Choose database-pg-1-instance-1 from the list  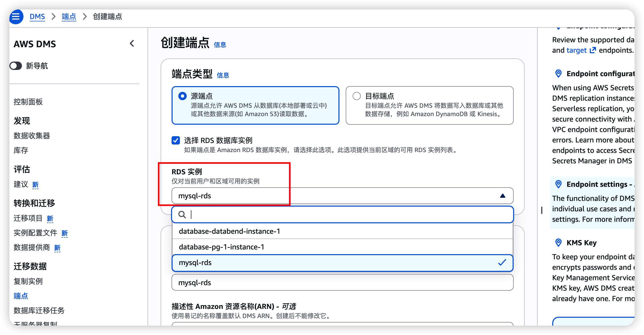tap(222, 247)
